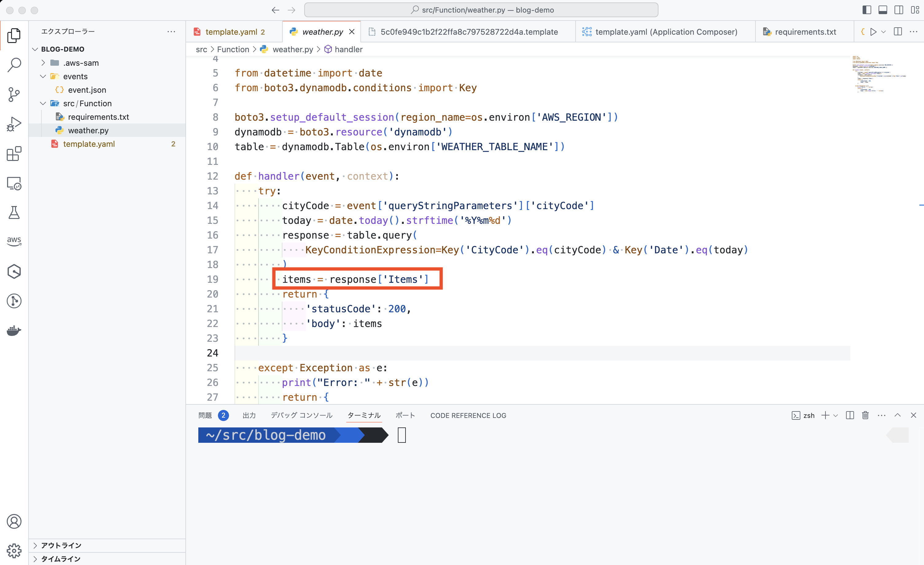Close the weather.py tab

(352, 32)
